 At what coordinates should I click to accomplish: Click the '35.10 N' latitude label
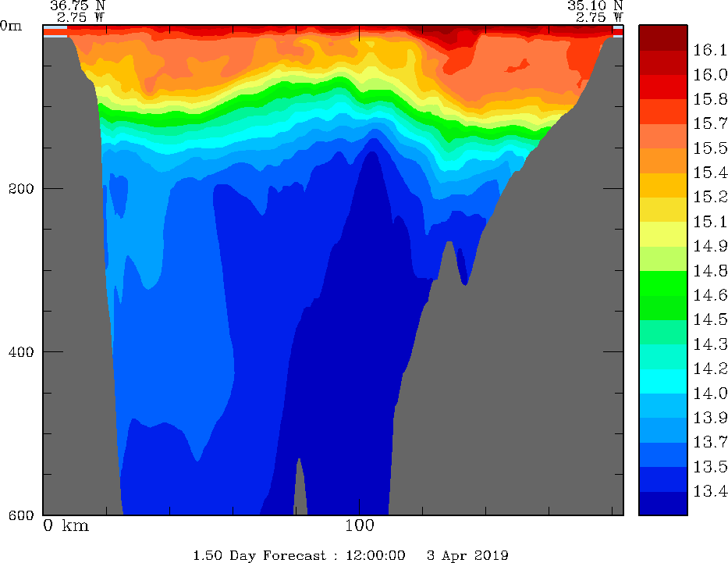pyautogui.click(x=595, y=5)
